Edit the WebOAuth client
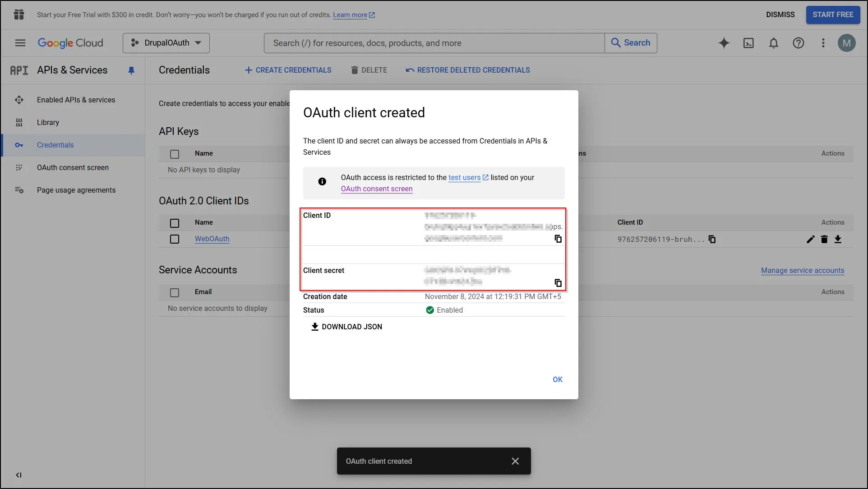Image resolution: width=868 pixels, height=489 pixels. [x=811, y=239]
